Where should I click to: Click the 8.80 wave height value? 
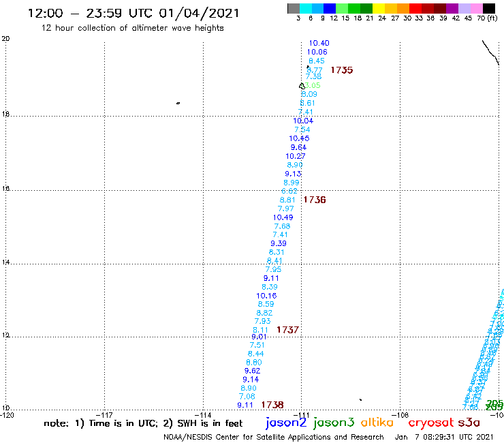[x=253, y=363]
